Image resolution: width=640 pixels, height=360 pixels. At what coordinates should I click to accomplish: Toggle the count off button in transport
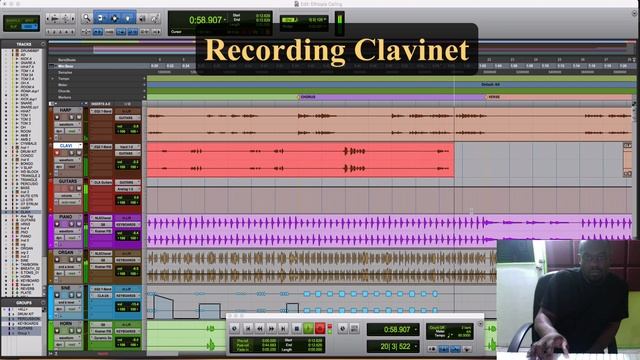tap(437, 327)
